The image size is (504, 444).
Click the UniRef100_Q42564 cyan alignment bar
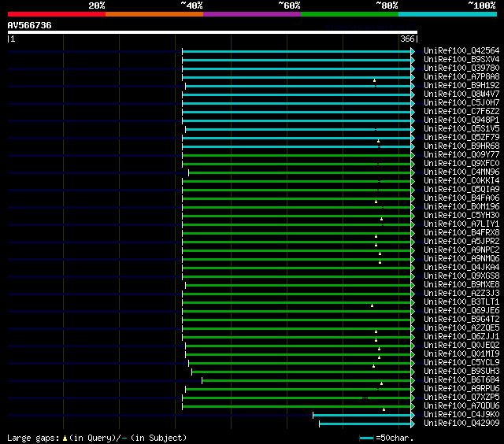point(295,51)
